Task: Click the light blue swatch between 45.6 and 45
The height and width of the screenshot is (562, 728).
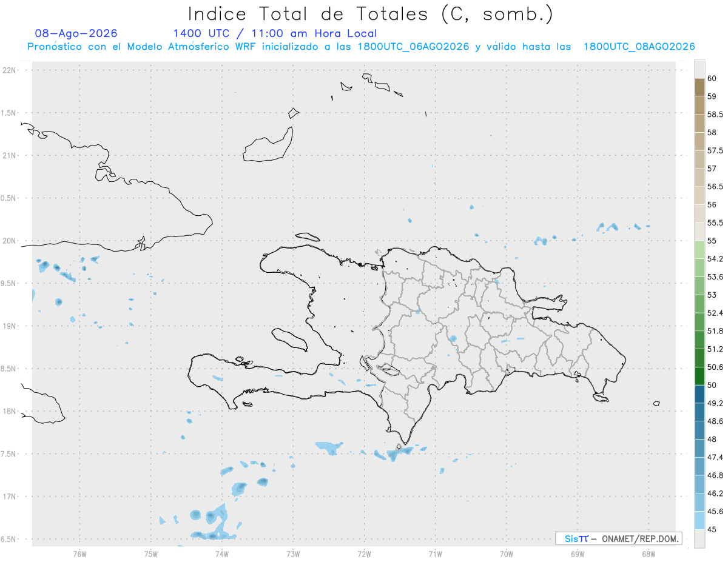Action: (x=699, y=520)
